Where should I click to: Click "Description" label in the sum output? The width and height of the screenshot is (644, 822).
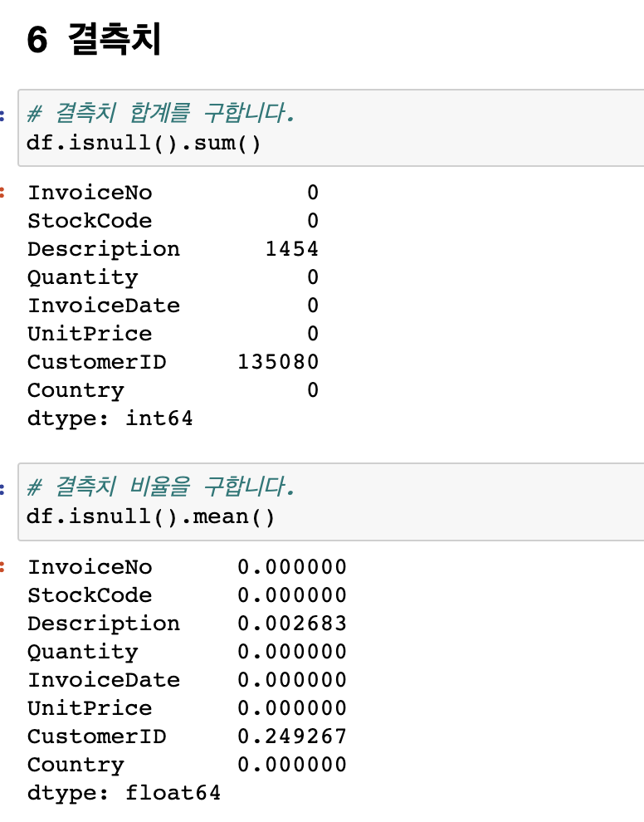(103, 249)
